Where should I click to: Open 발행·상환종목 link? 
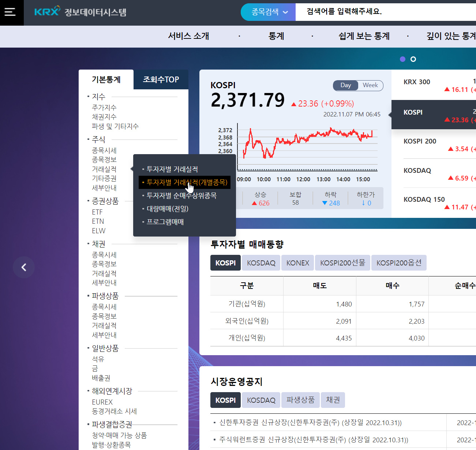tap(111, 445)
